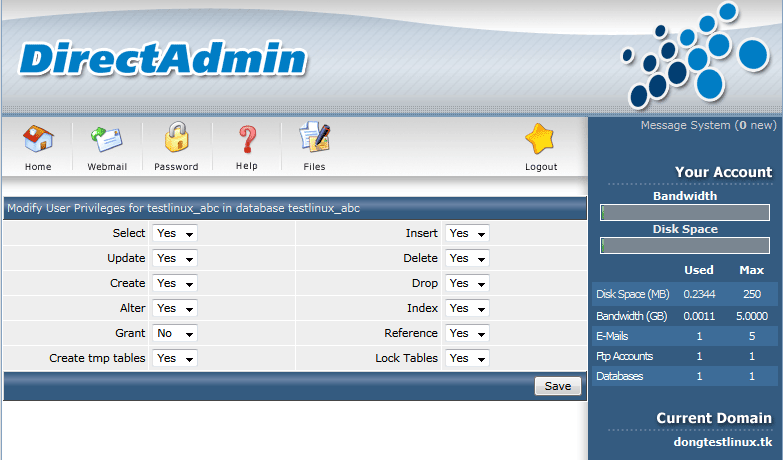Click the Disk Space usage bar
Screen dimensions: 783x460
click(x=685, y=245)
